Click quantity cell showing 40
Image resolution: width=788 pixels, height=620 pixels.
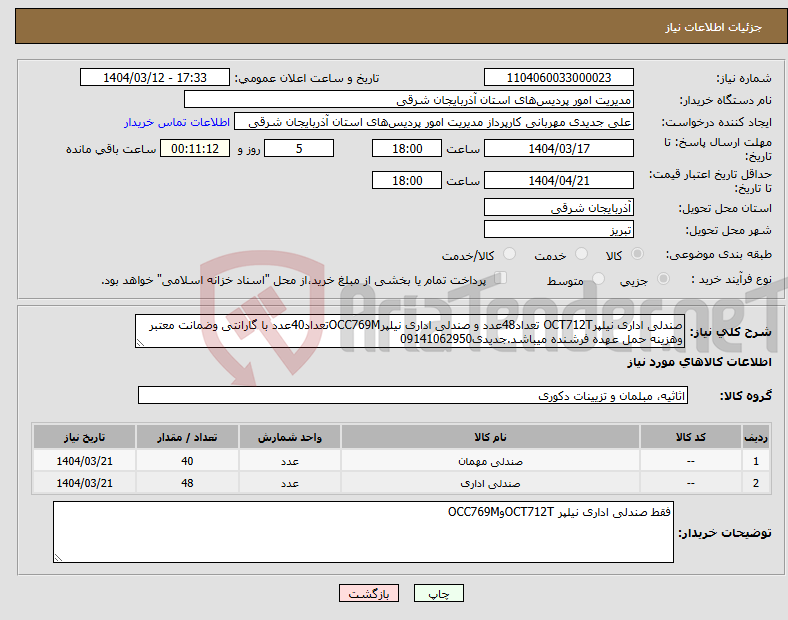pos(187,461)
